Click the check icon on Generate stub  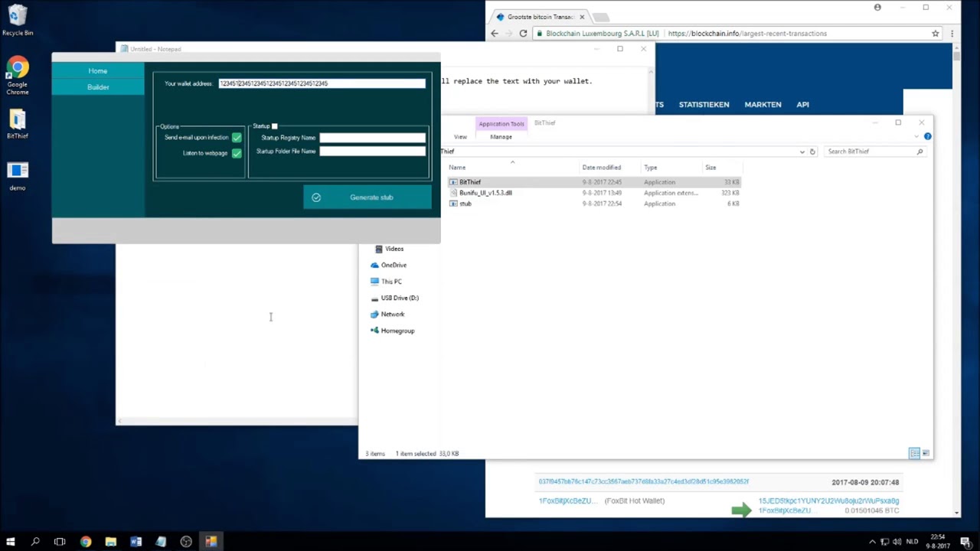[x=316, y=197]
